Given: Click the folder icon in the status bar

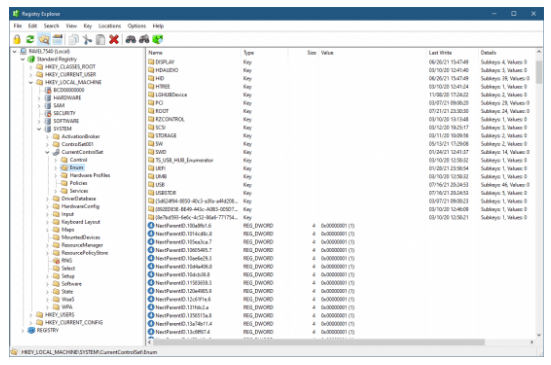Looking at the screenshot, I should (14, 352).
